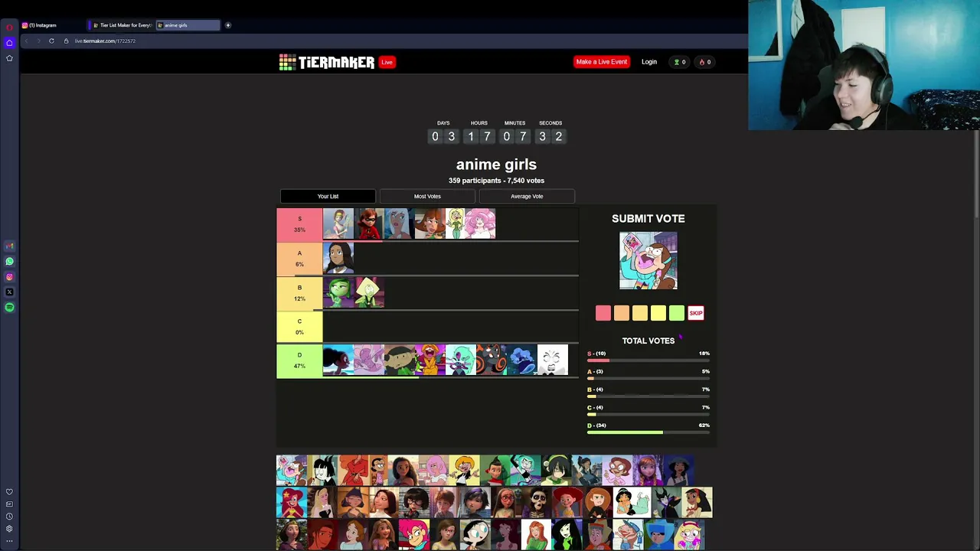Click the heart icon in sidebar

pos(9,492)
